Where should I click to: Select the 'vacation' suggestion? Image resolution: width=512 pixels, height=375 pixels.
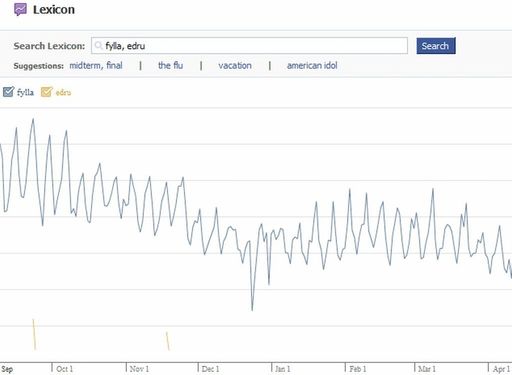(x=235, y=65)
